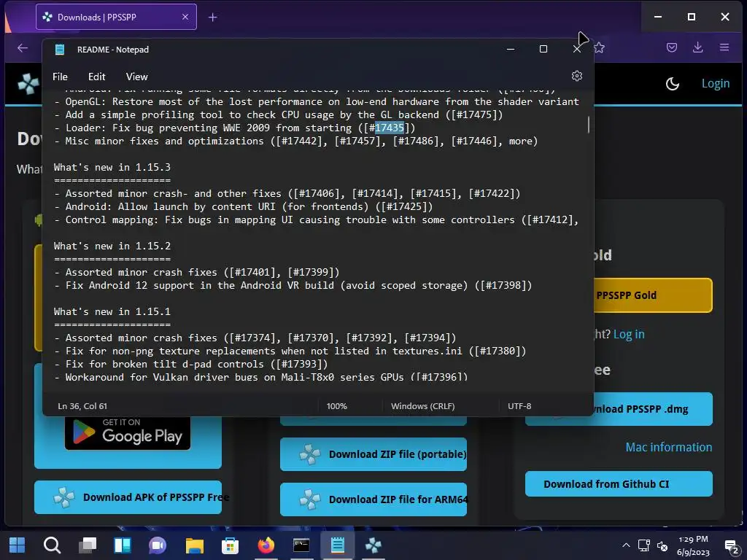
Task: Open Microsoft Store from the taskbar
Action: pyautogui.click(x=230, y=545)
